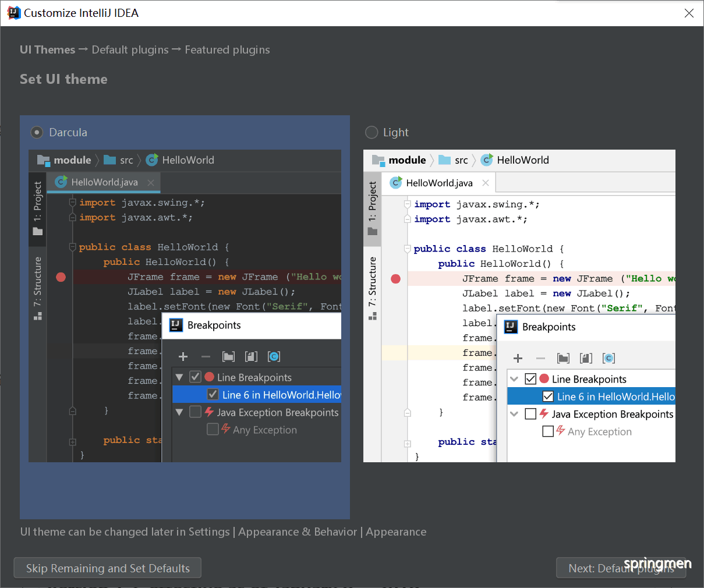
Task: Expand folded method plus marker in Light gutter
Action: point(408,444)
